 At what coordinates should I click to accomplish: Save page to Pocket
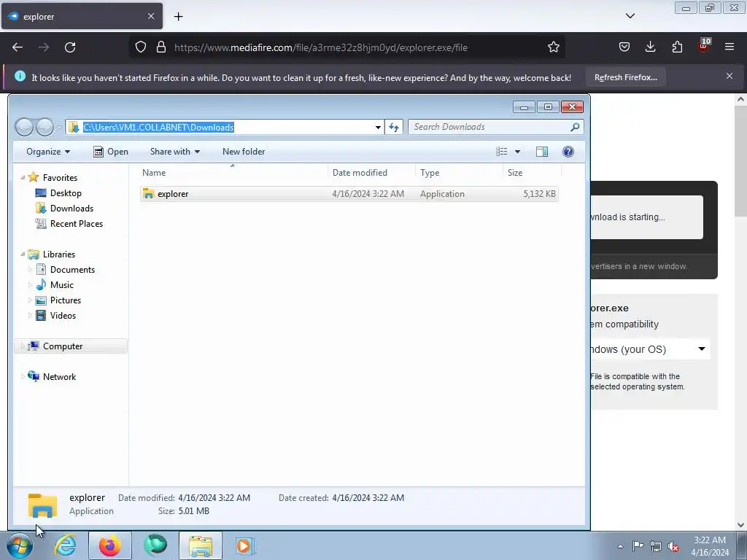click(624, 47)
